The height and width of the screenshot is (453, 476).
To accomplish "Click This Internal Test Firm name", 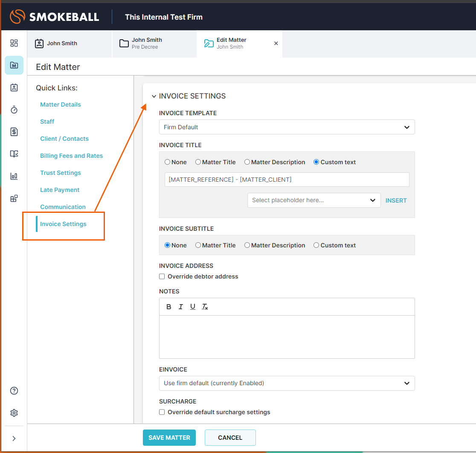I will coord(164,17).
